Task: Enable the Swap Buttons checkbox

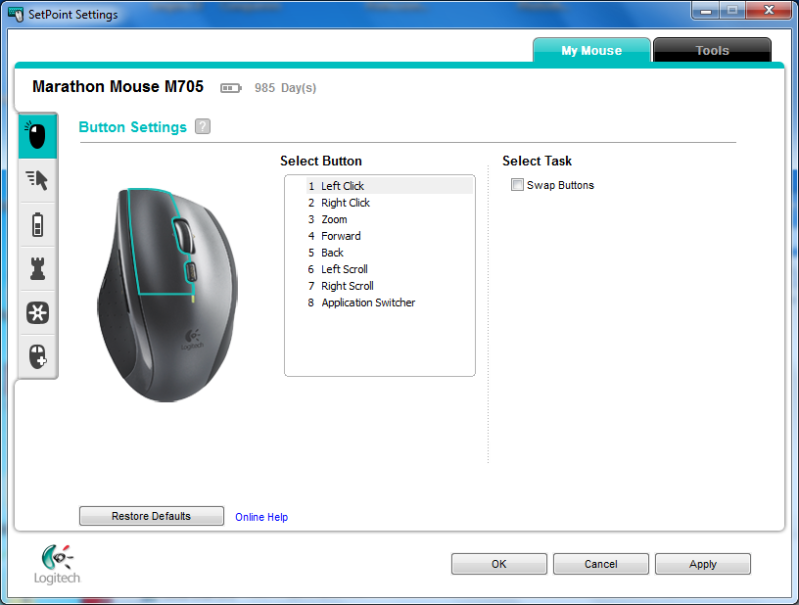Action: tap(517, 185)
